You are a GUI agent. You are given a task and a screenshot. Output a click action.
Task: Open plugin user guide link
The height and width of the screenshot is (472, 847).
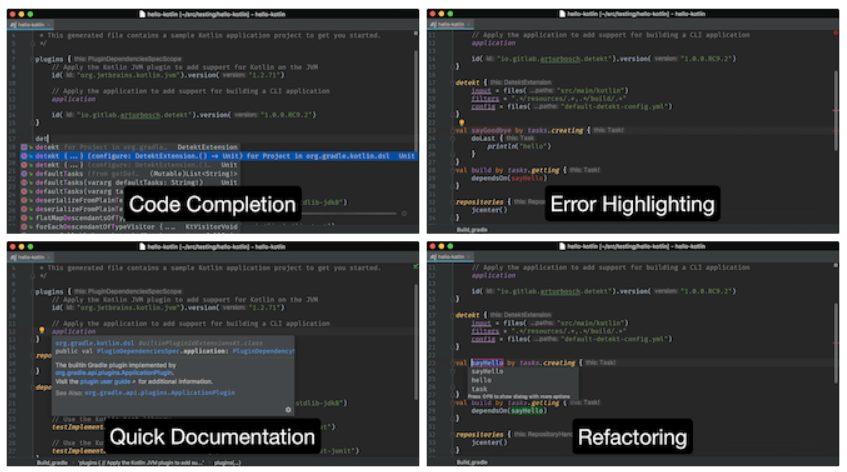click(105, 381)
